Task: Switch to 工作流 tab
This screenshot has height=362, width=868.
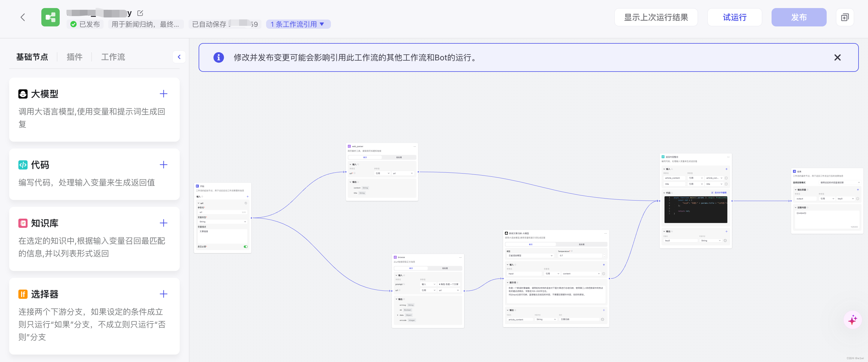Action: 113,57
